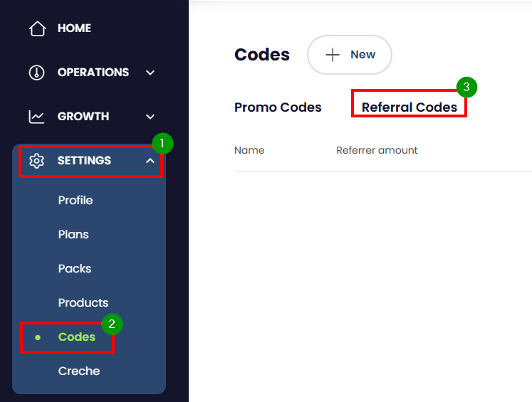Click the plus icon in New button
Viewport: 532px width, 402px height.
[x=333, y=55]
